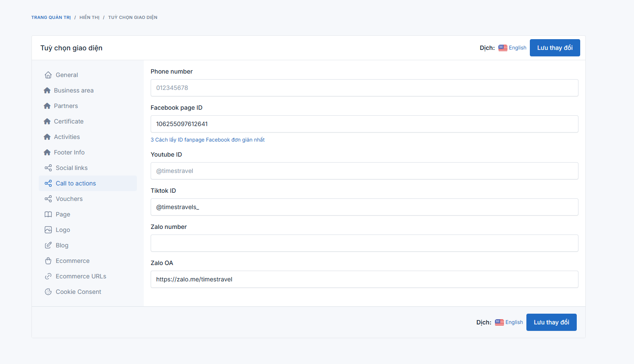Switch to the Partners section
The width and height of the screenshot is (634, 364).
pos(88,106)
